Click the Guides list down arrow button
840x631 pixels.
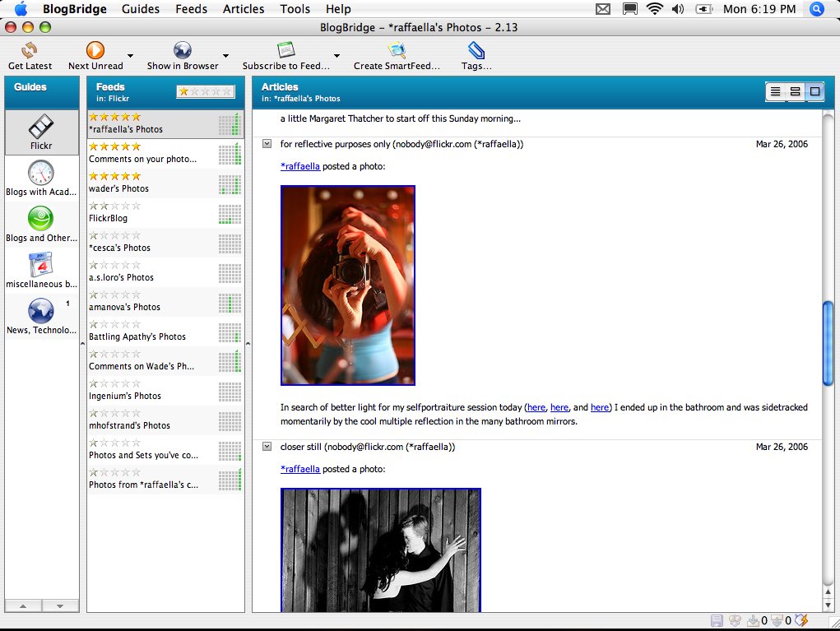(x=60, y=605)
